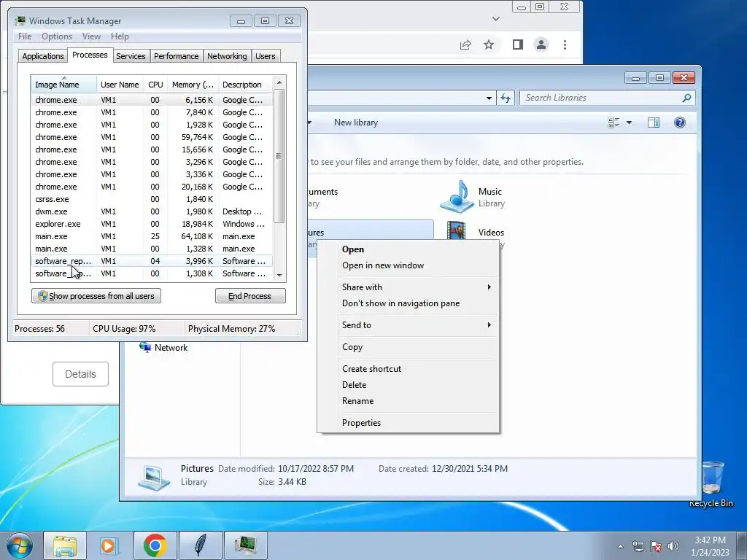Open the feather application on taskbar
Viewport: 747px width, 560px height.
coord(201,545)
